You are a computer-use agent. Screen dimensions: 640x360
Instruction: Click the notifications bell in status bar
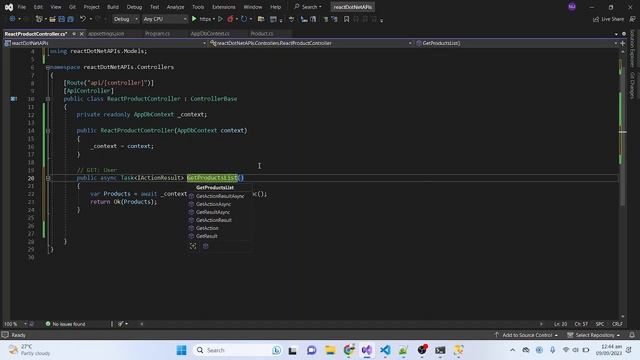tap(632, 335)
